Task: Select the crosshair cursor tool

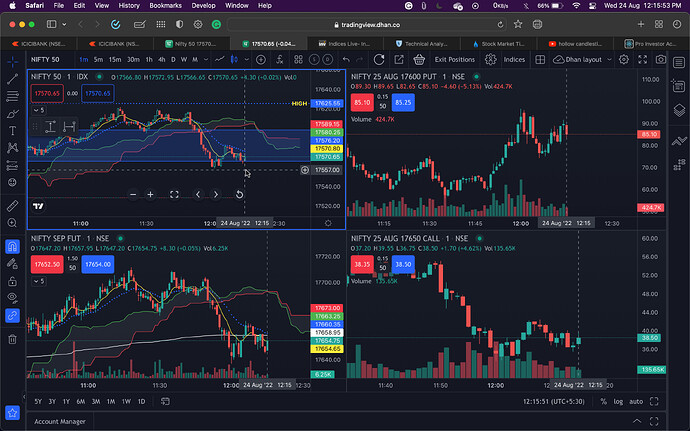Action: click(x=12, y=62)
